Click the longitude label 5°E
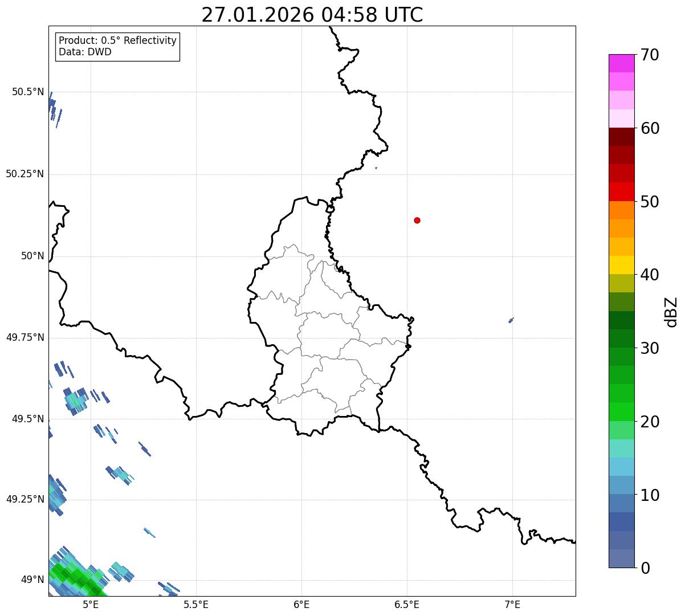Viewport: 685px width, 616px height. 91,605
